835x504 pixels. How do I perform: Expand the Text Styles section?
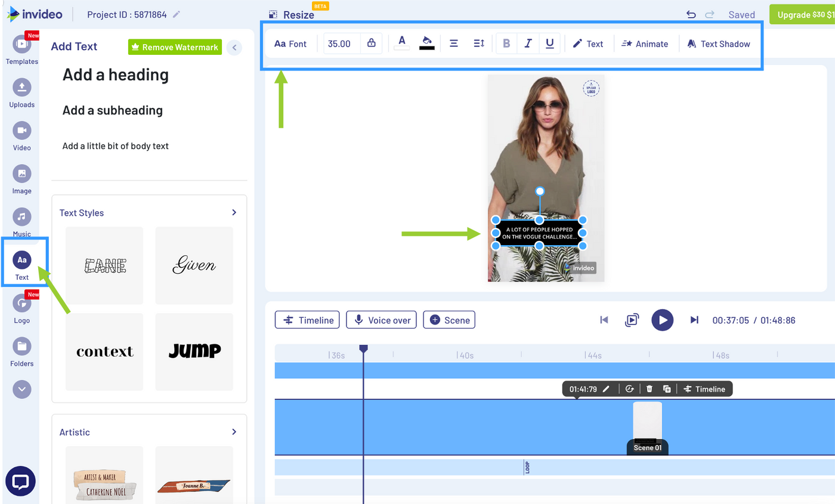(x=234, y=212)
